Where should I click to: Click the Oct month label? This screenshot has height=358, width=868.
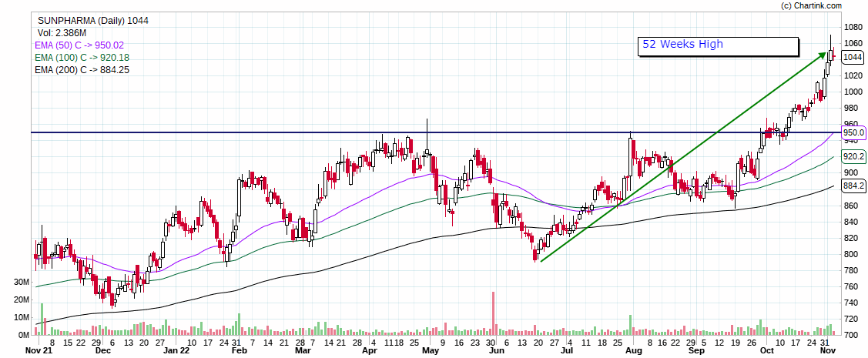[767, 351]
